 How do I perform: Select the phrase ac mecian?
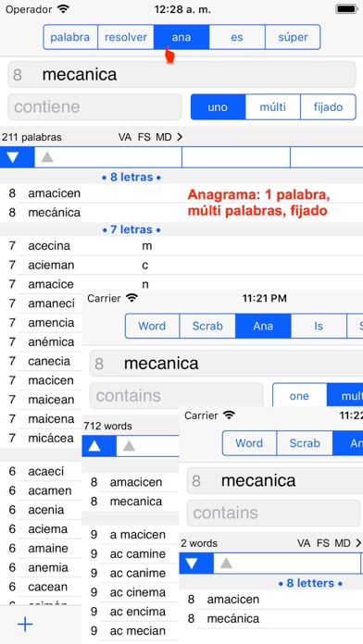pos(138,631)
